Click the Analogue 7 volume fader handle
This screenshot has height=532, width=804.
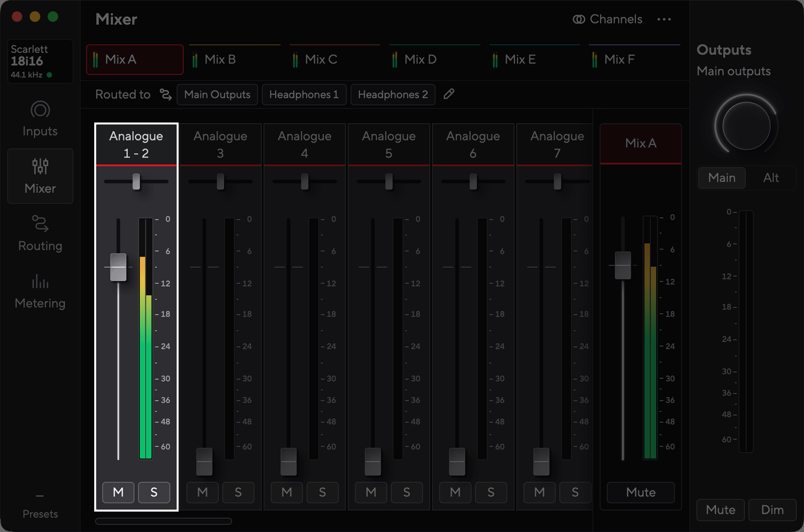tap(541, 461)
